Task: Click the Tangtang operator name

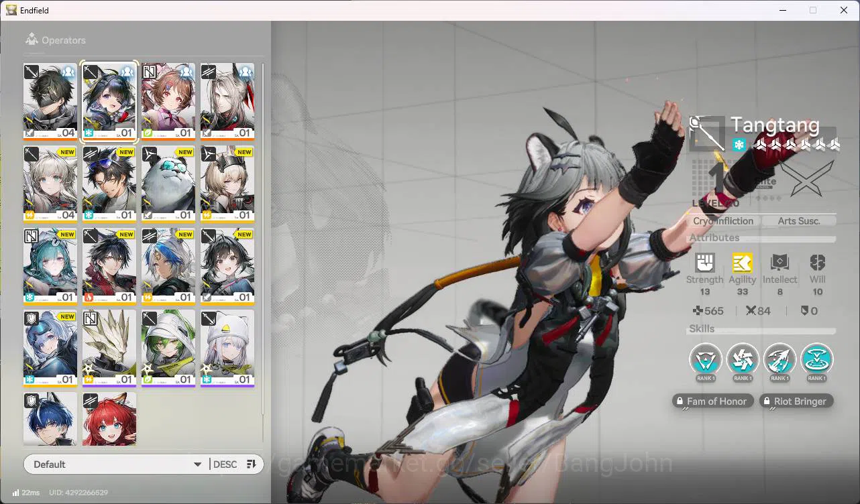Action: 775,125
